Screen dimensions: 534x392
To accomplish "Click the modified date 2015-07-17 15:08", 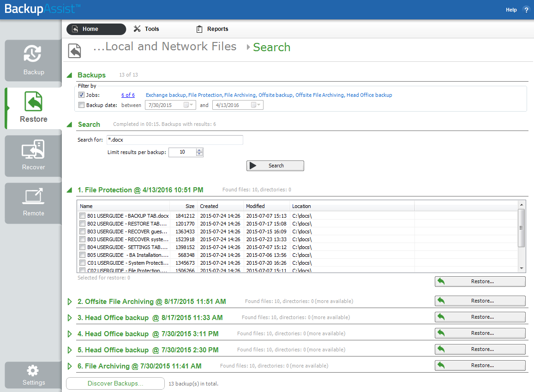I will pos(266,224).
